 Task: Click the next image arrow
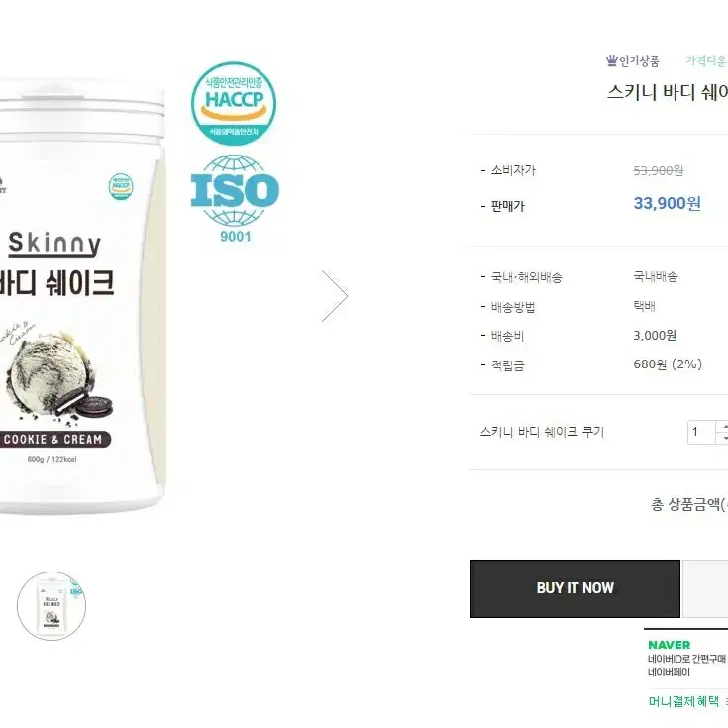pyautogui.click(x=335, y=296)
